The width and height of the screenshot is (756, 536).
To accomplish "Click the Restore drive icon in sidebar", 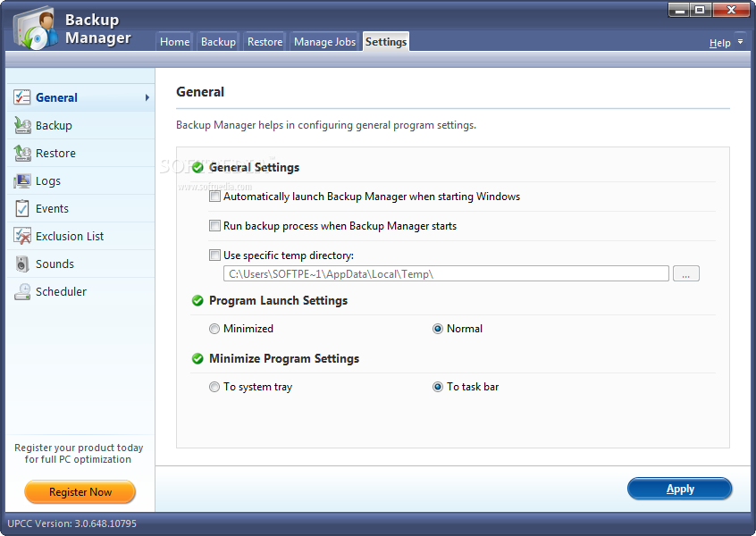I will [x=22, y=154].
